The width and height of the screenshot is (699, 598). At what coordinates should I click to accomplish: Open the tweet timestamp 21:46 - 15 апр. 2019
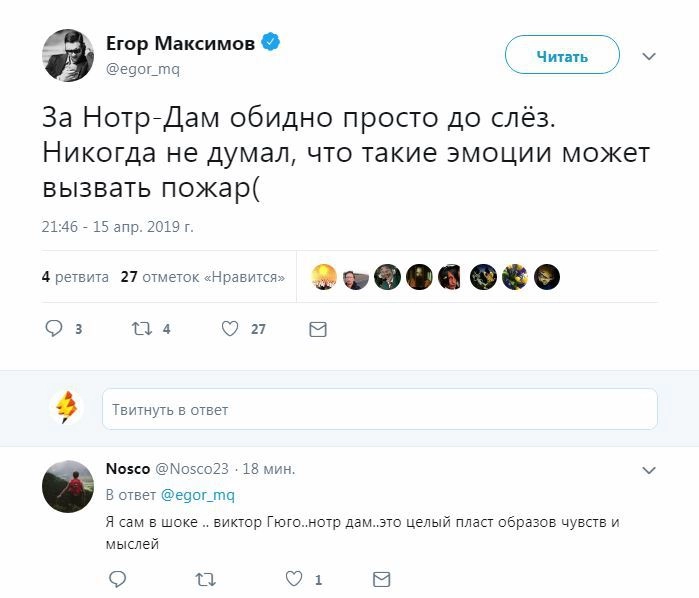point(117,227)
